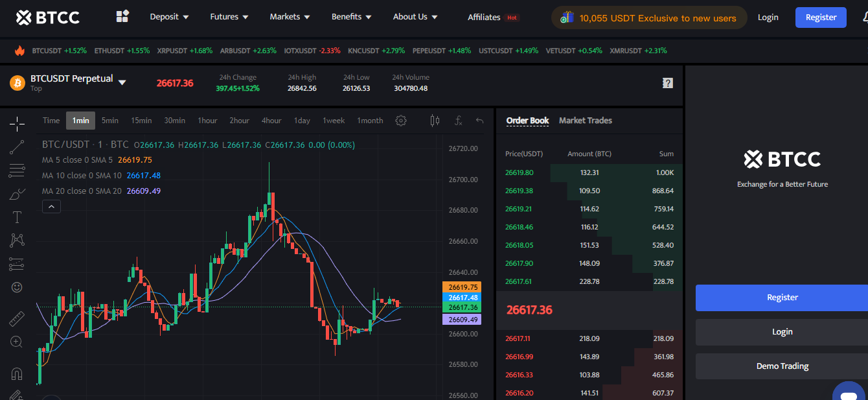Click the MA 20 close indicator legend

tap(101, 191)
